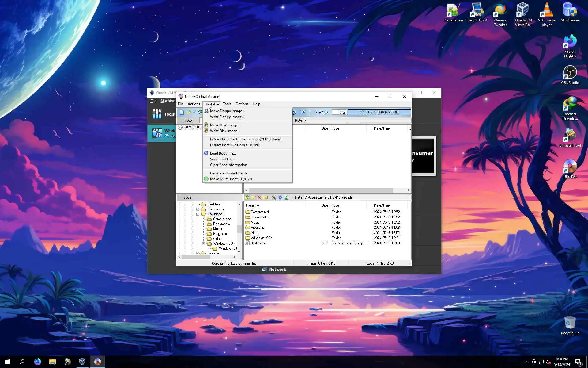Click the Open image folder icon
The height and width of the screenshot is (368, 588).
(189, 112)
